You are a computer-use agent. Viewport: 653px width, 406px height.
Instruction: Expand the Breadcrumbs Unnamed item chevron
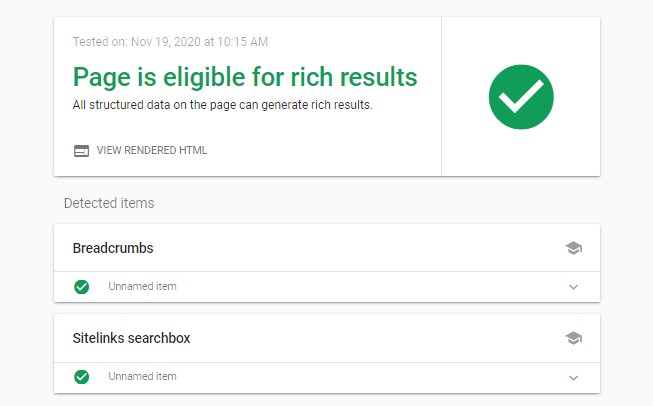tap(573, 287)
